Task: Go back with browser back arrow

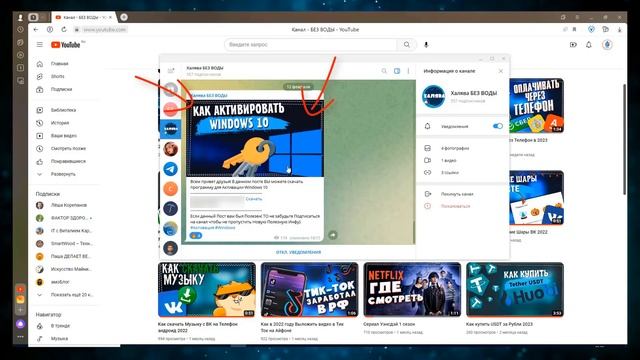Action: [x=36, y=29]
